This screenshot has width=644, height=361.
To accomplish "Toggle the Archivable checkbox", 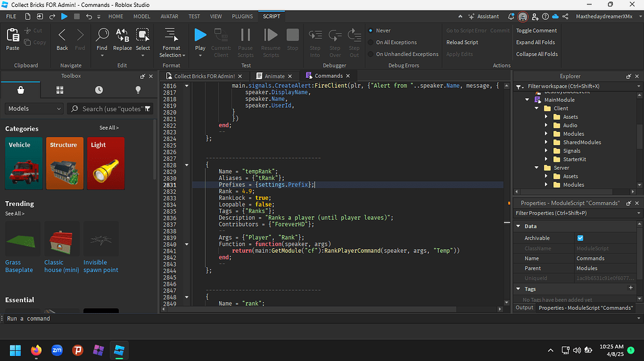I will [580, 238].
